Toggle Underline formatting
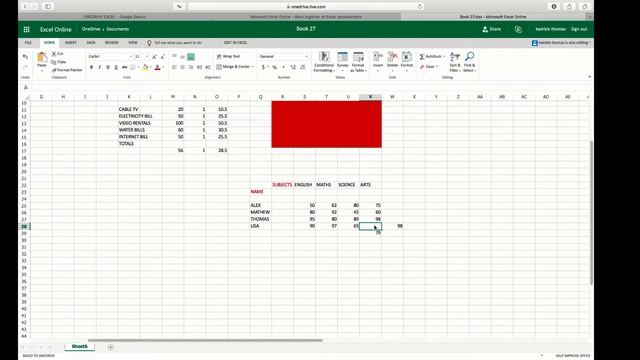Screen dimensions: 640x360 [x=108, y=67]
